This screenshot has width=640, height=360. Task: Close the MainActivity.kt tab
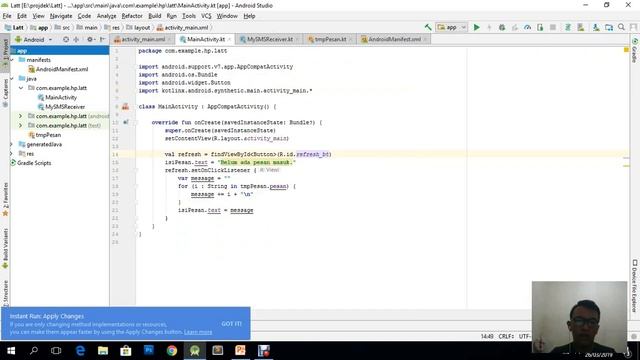229,39
